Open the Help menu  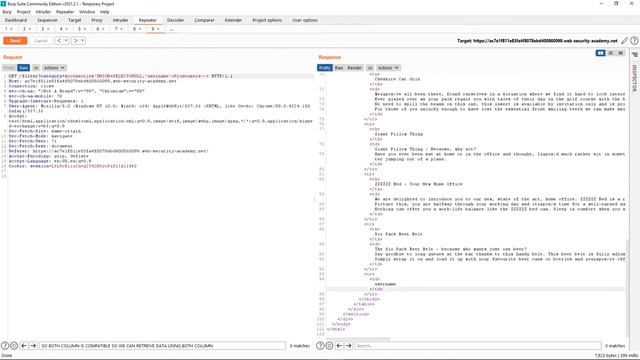104,12
